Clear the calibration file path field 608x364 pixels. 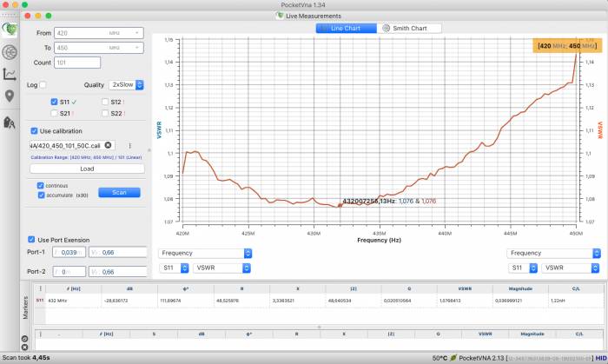click(x=108, y=145)
